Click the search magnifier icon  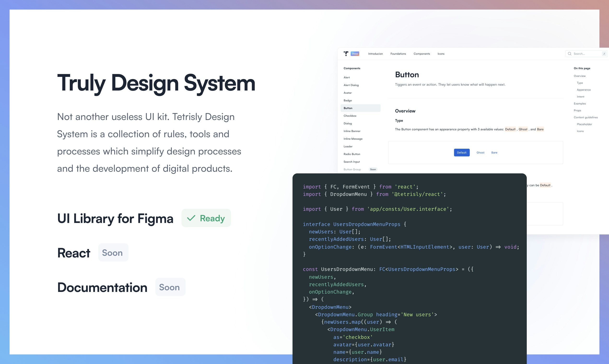tap(569, 54)
